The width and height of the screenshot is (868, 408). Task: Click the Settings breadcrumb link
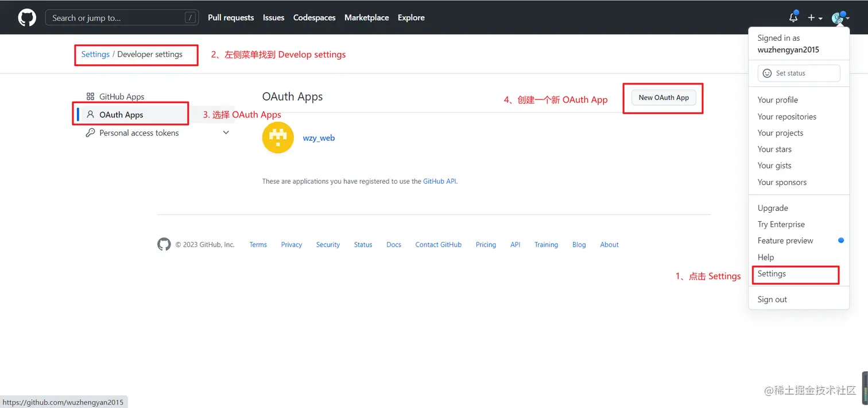95,54
